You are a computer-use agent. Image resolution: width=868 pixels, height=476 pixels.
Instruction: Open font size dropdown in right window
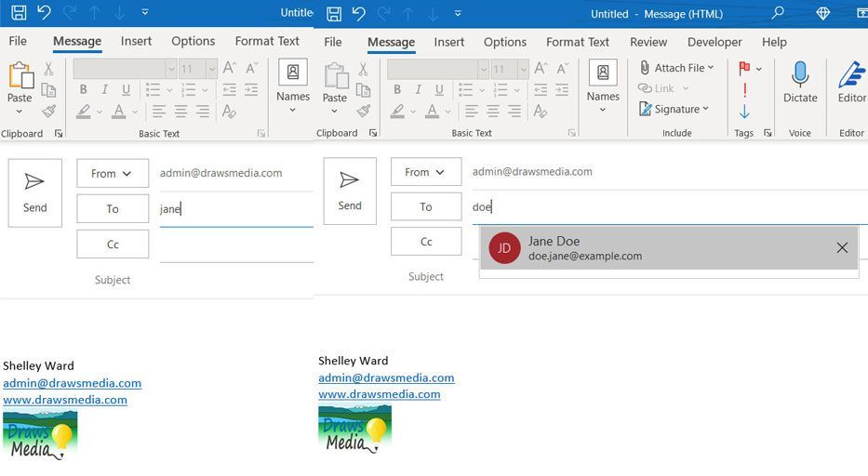pyautogui.click(x=523, y=69)
